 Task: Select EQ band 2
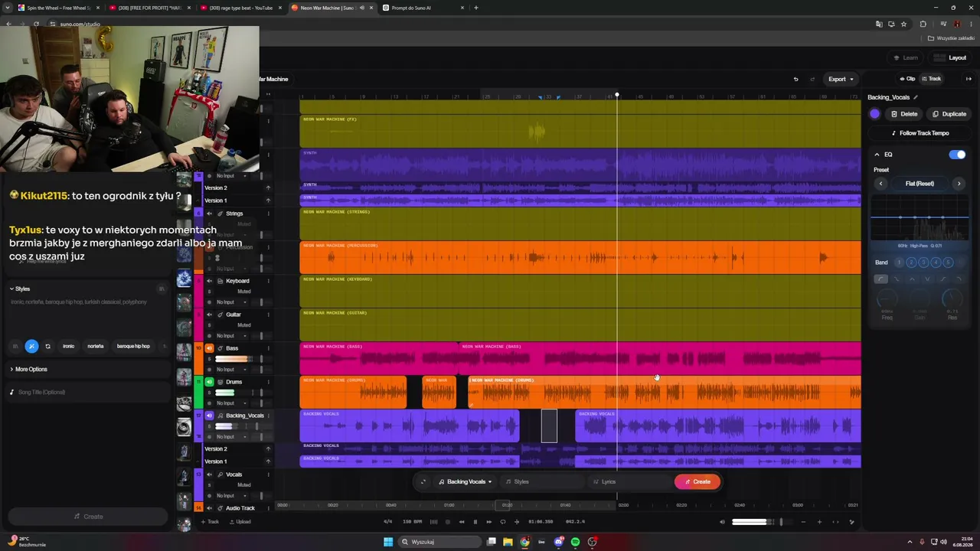tap(911, 262)
